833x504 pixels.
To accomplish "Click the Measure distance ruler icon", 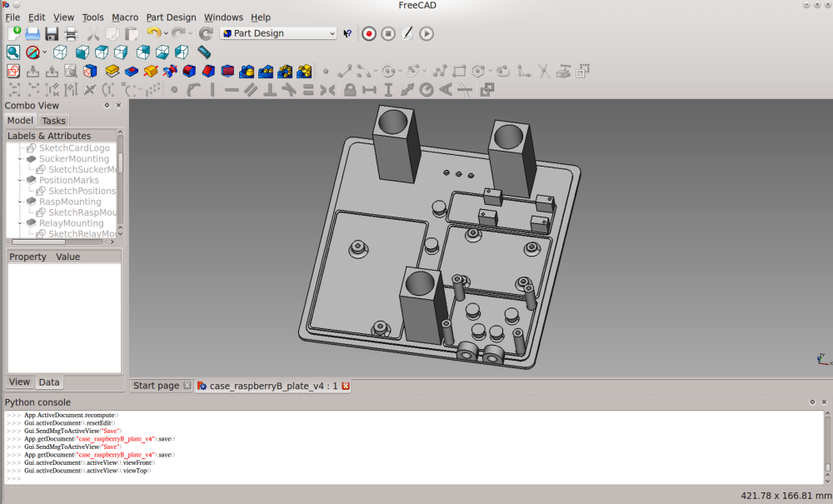I will pos(204,52).
